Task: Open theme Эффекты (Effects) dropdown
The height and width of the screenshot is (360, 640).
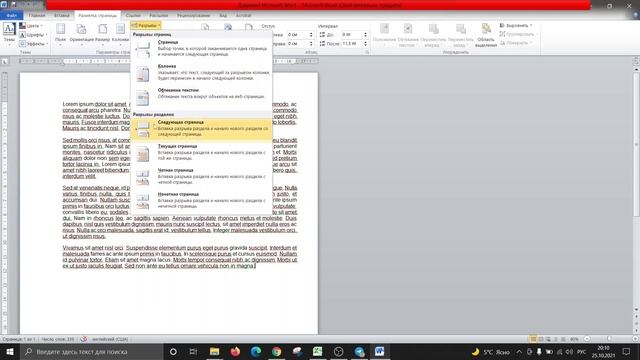Action: (x=34, y=43)
